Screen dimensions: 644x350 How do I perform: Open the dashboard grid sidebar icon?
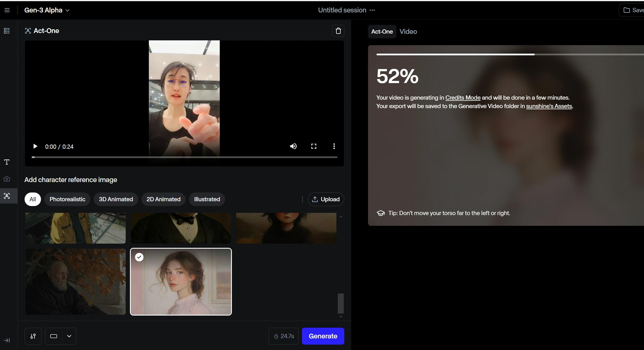click(7, 31)
